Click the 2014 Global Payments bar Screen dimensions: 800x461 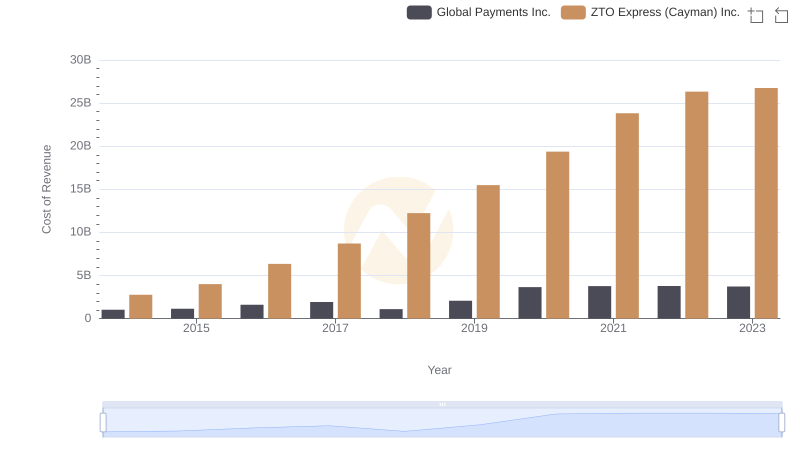(113, 314)
